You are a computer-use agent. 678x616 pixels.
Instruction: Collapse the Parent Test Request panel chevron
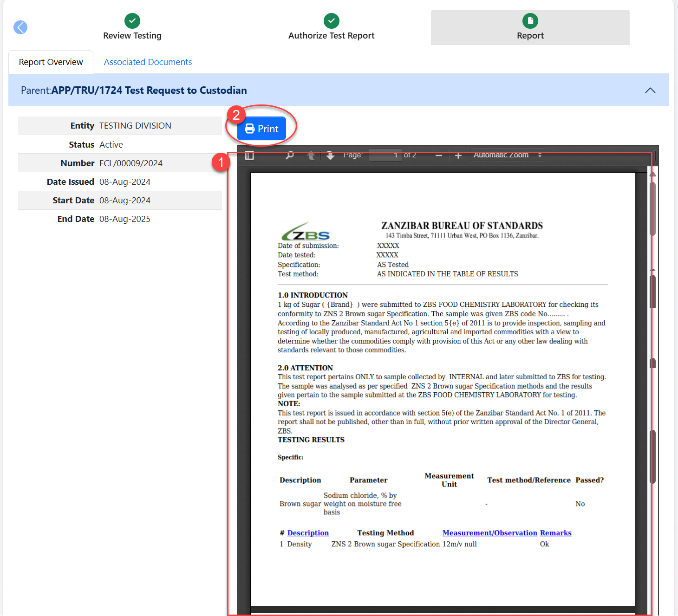(x=650, y=91)
